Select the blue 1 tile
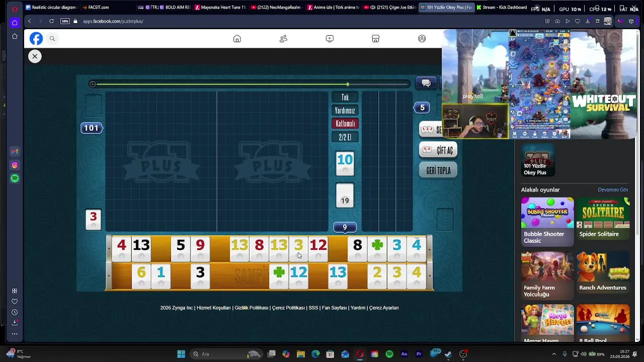This screenshot has height=362, width=644. 160,276
